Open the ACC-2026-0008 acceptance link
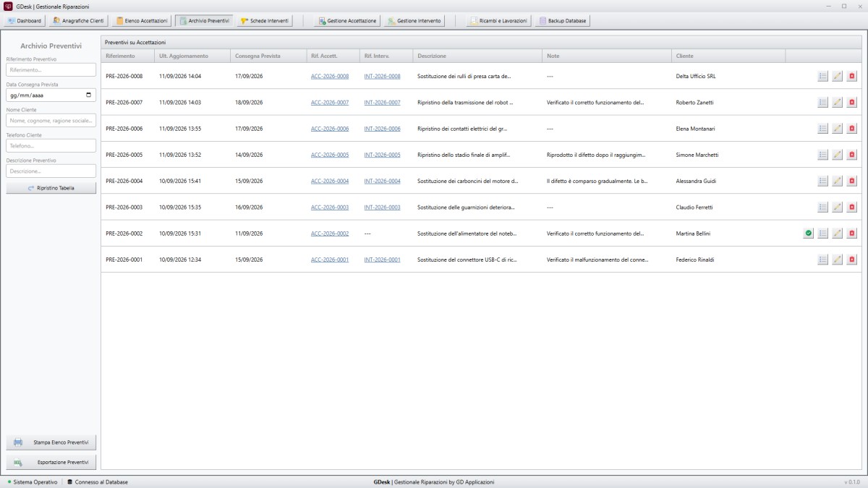 pyautogui.click(x=330, y=76)
